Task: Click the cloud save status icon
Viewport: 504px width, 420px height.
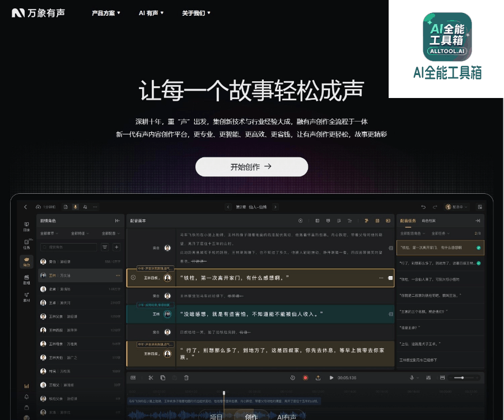Action: click(38, 207)
